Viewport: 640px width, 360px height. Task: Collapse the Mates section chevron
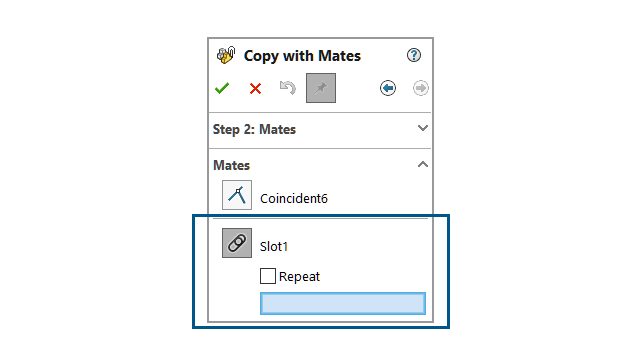pyautogui.click(x=423, y=164)
